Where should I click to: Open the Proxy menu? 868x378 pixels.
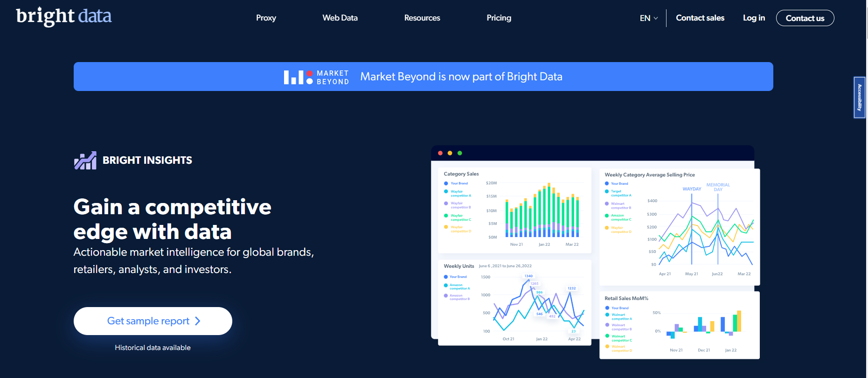click(266, 18)
